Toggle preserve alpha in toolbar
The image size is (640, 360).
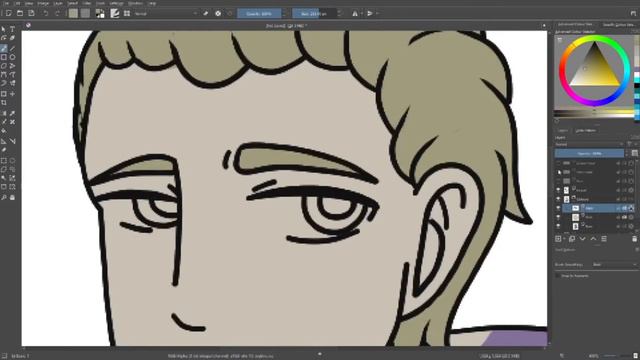(218, 13)
